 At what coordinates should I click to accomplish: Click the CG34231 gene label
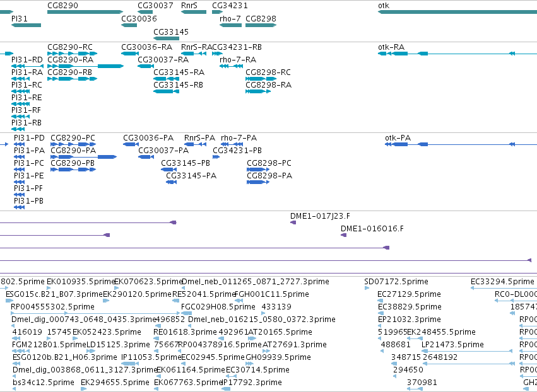tap(230, 6)
